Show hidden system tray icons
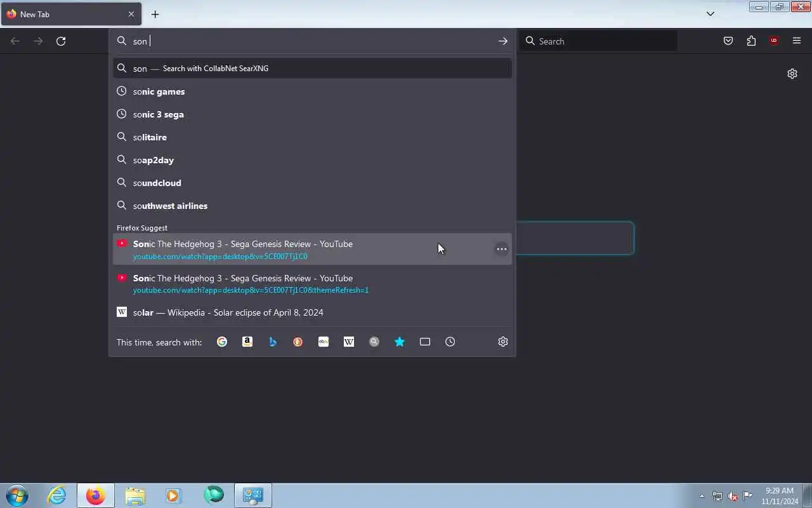The height and width of the screenshot is (508, 812). 702,496
